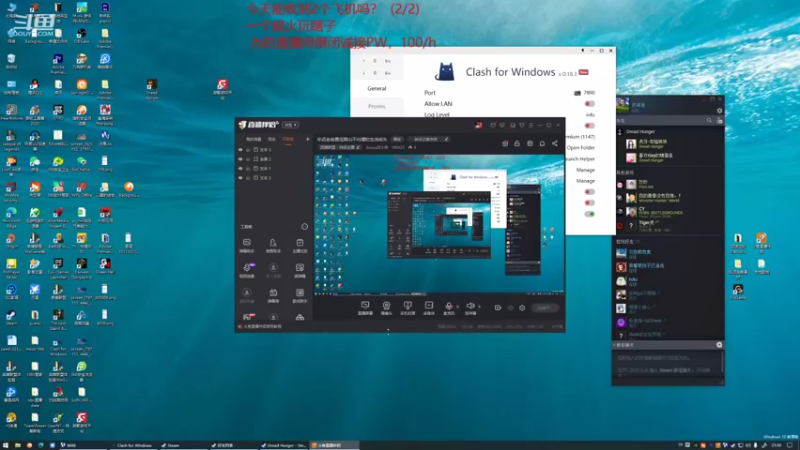Hide the 文本 3 source with eye icon
Image resolution: width=800 pixels, height=450 pixels.
(x=240, y=149)
